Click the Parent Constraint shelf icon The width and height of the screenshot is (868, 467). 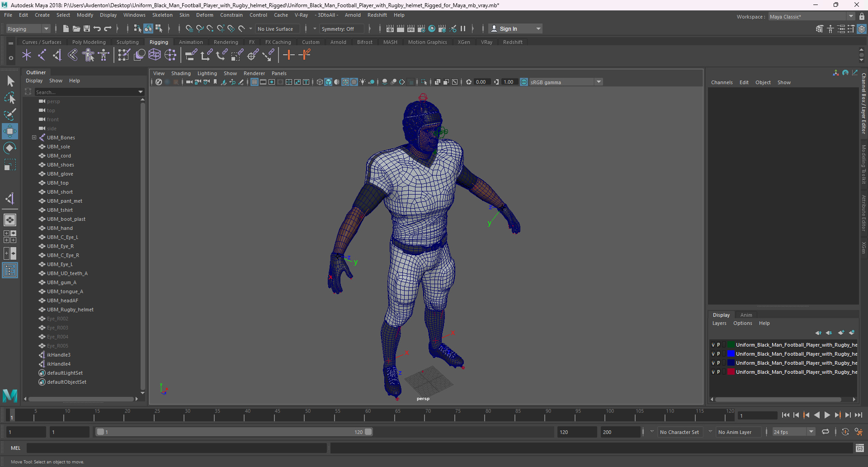click(192, 55)
